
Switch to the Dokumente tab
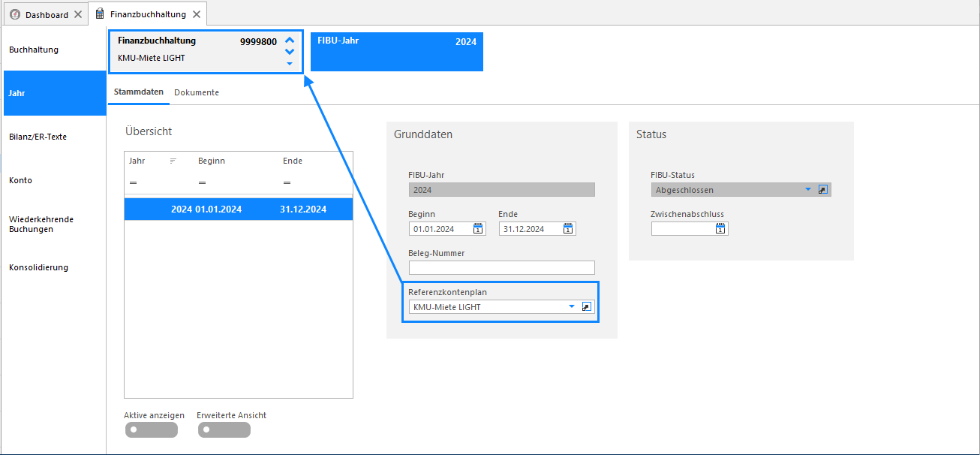pos(197,92)
